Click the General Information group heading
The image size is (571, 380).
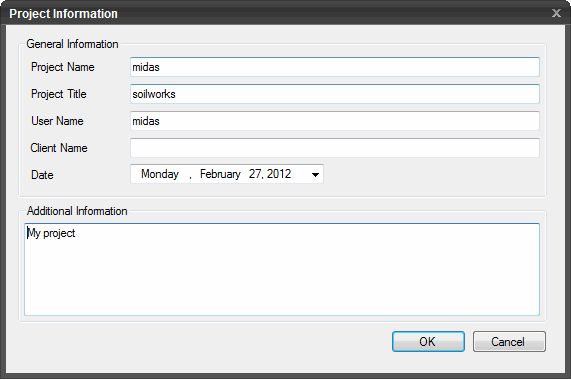72,44
